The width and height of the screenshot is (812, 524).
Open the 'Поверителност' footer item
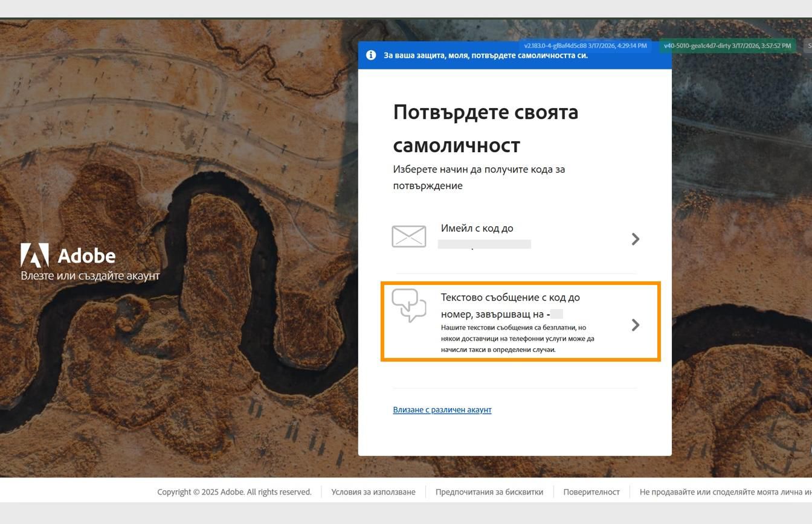[x=592, y=491]
